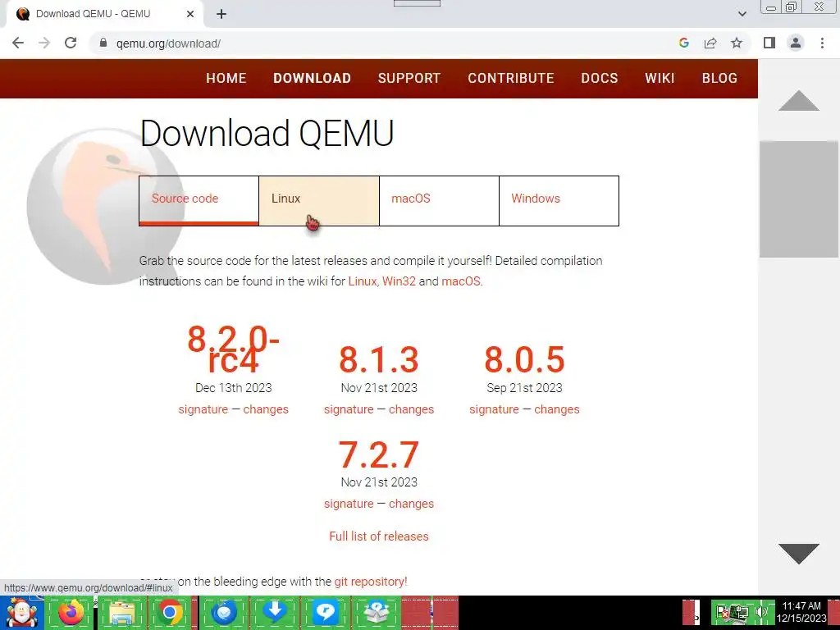Screen dimensions: 840x630
Task: Switch to the macOS tab
Action: tap(439, 200)
